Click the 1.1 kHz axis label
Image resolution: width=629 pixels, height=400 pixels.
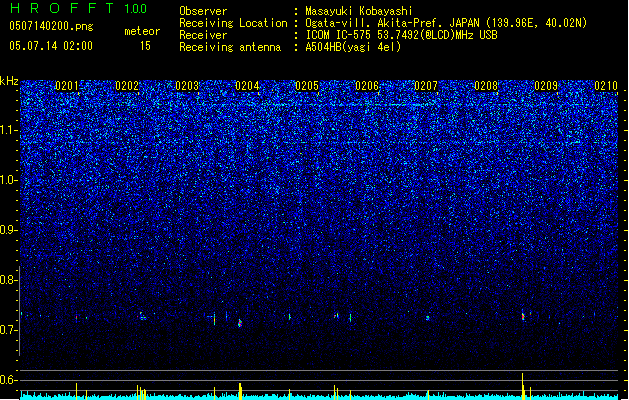[x=9, y=130]
